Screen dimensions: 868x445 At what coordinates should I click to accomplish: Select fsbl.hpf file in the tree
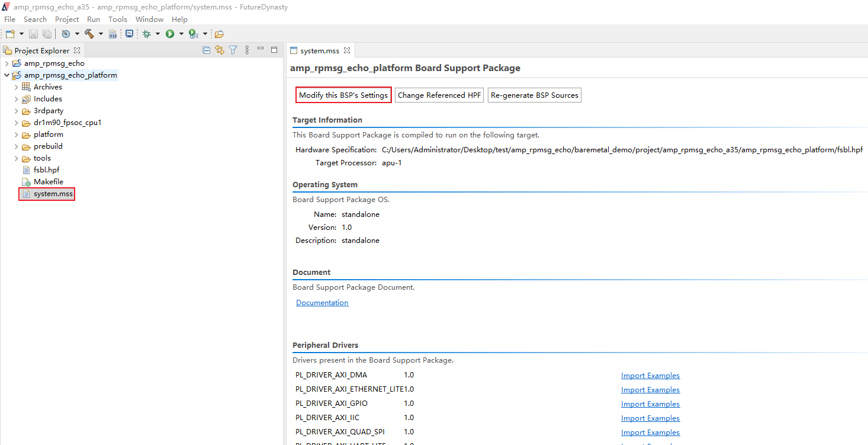[x=46, y=170]
